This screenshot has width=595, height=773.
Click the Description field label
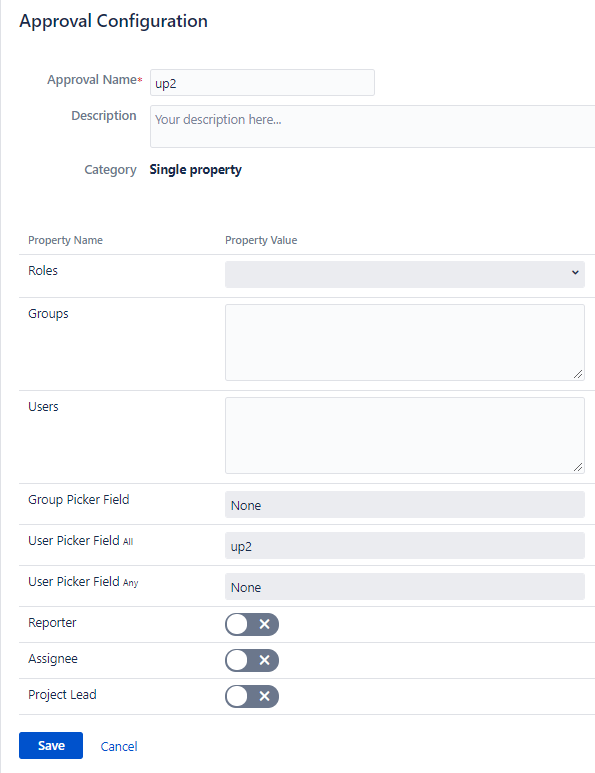[x=104, y=116]
